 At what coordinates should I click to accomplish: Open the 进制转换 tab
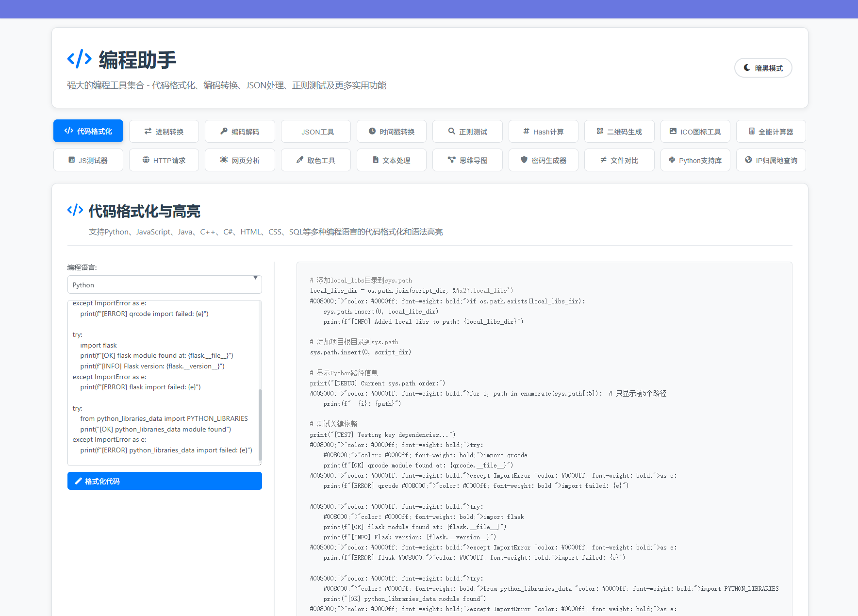(164, 131)
